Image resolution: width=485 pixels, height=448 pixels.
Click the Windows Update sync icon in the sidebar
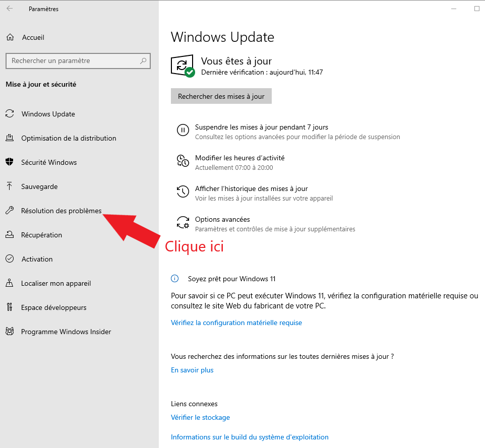tap(10, 113)
